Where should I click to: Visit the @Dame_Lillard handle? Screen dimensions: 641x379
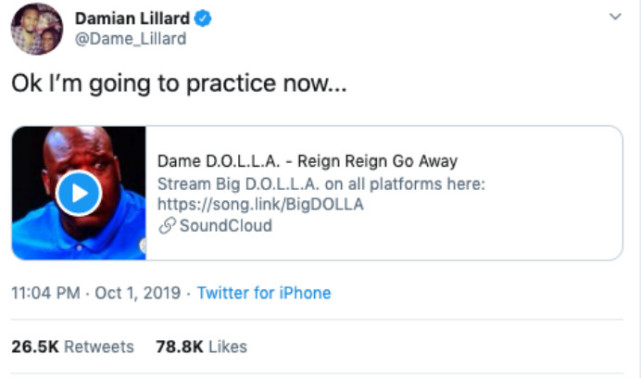130,39
